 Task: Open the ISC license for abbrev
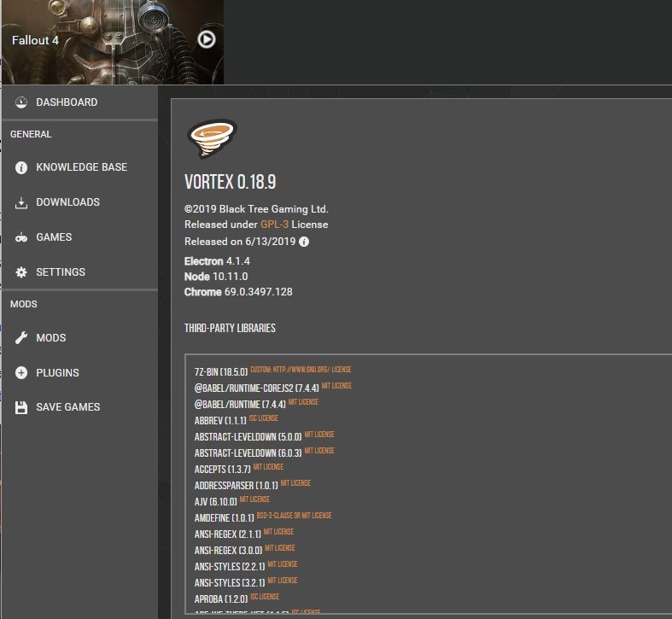coord(263,418)
